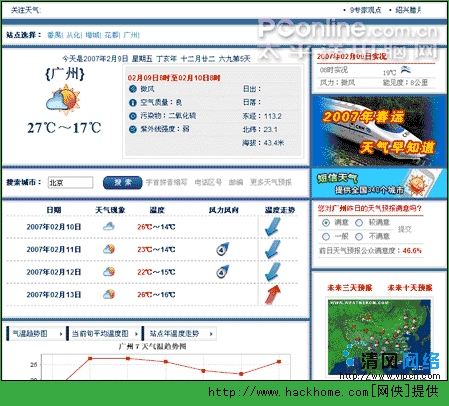The width and height of the screenshot is (449, 406).
Task: Click wind force icon for 02月11日
Action: [x=222, y=249]
